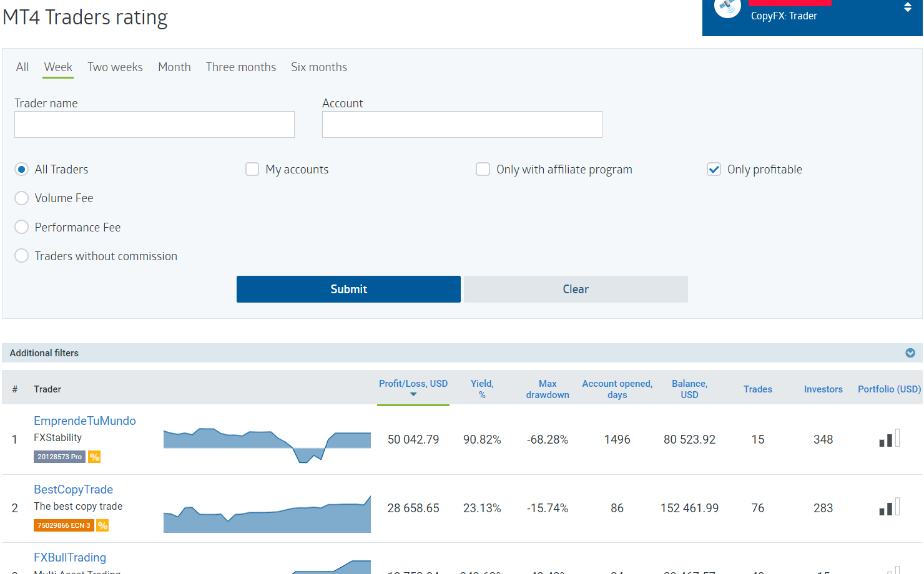924x574 pixels.
Task: Switch to the Two weeks tab
Action: pyautogui.click(x=115, y=67)
